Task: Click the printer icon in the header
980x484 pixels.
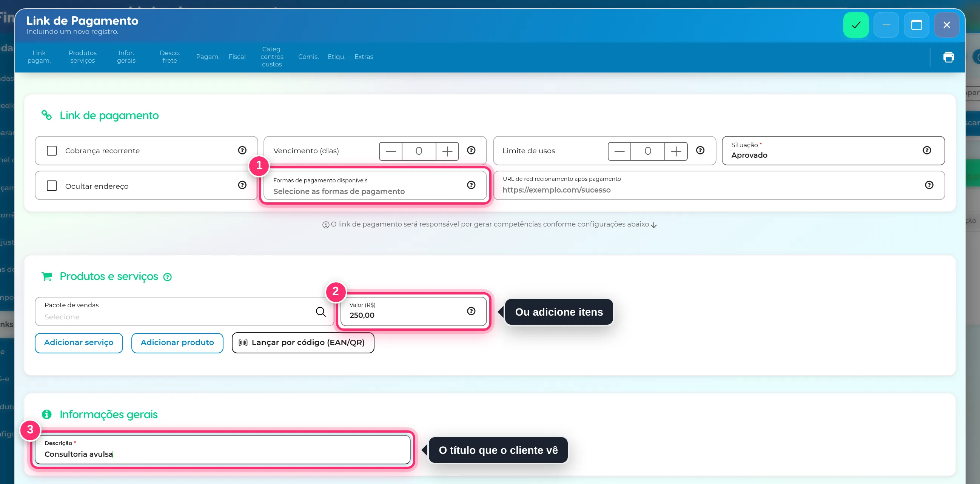Action: point(948,57)
